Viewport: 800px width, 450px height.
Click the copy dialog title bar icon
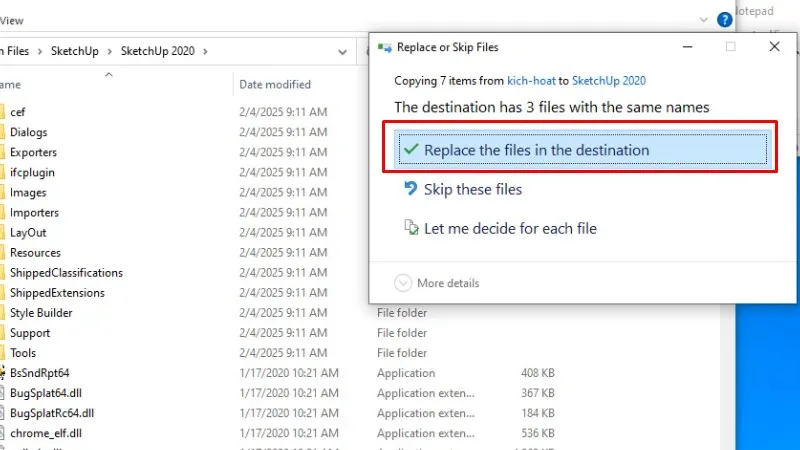point(383,47)
